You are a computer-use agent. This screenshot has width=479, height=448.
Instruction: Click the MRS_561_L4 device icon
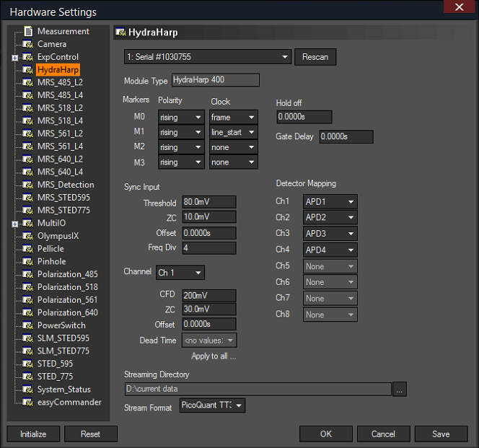[28, 146]
